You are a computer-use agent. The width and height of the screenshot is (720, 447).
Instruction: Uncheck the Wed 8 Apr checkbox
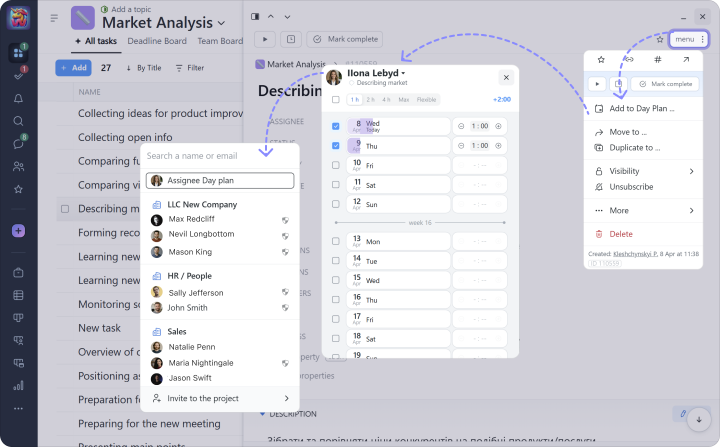[x=335, y=126]
